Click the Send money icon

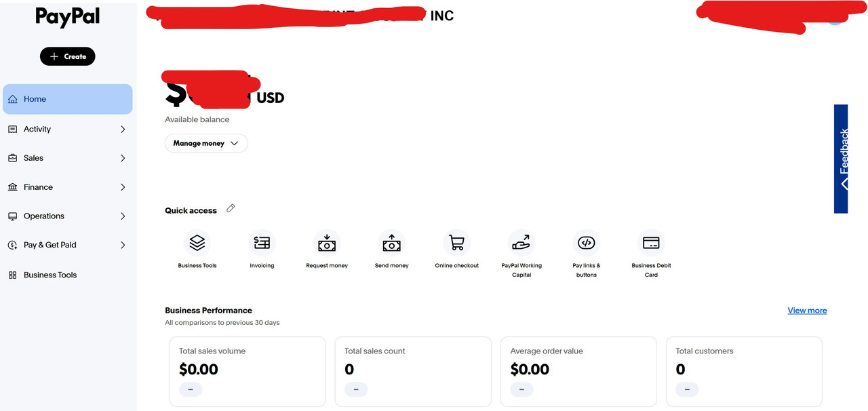[x=392, y=243]
